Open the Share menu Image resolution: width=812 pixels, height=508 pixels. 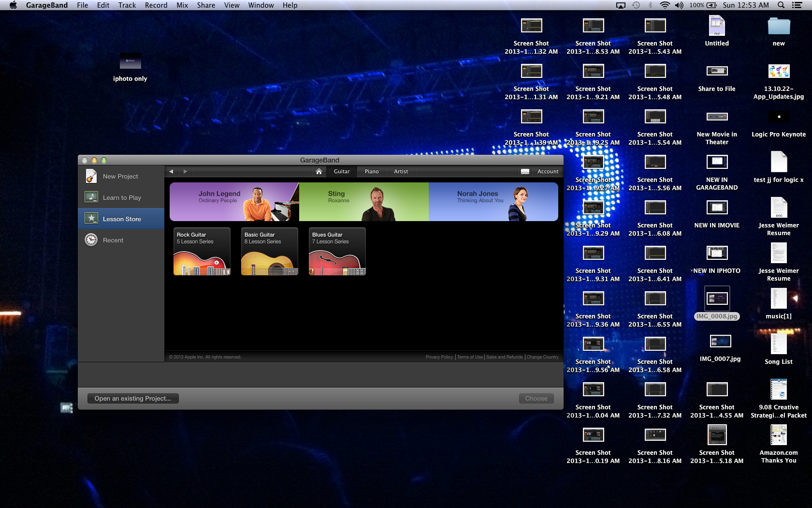(206, 5)
